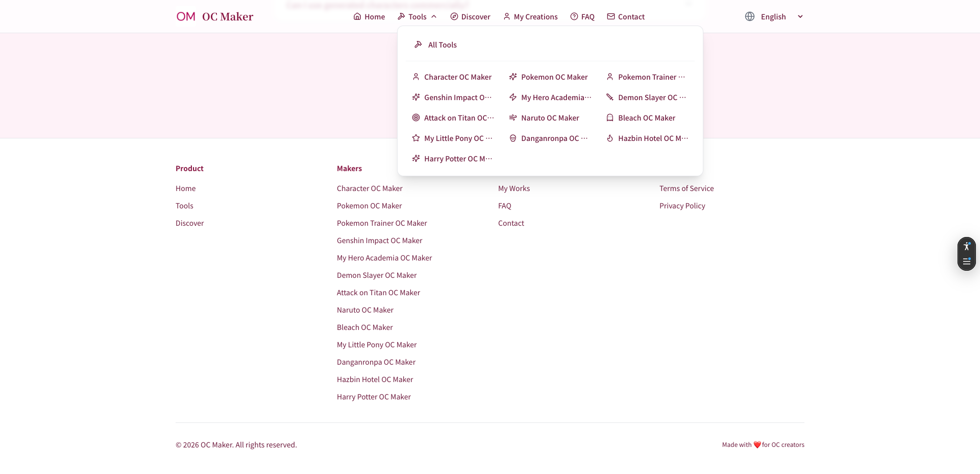The width and height of the screenshot is (980, 474).
Task: Go to Home in the navbar
Action: coord(369,16)
